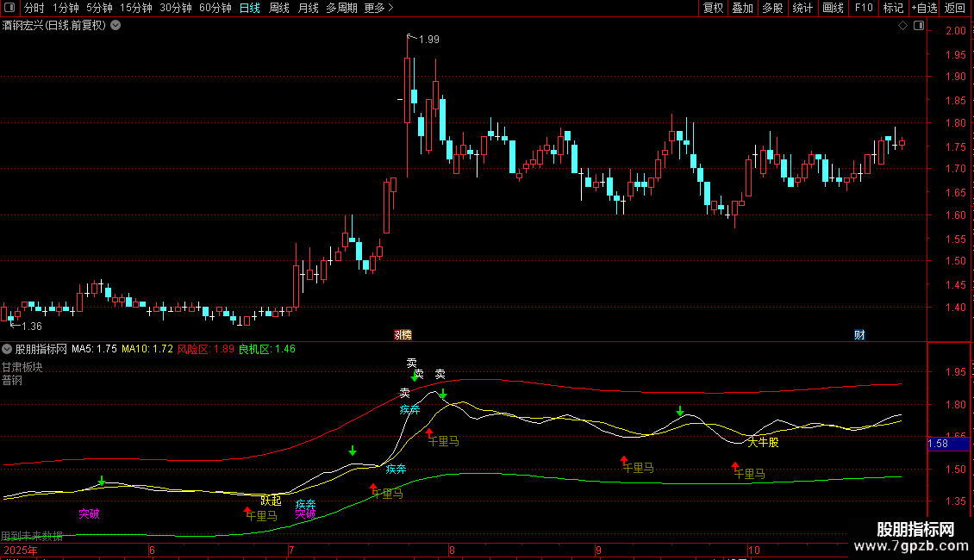Click the 1.40 price axis label
The height and width of the screenshot is (560, 974).
pyautogui.click(x=956, y=308)
